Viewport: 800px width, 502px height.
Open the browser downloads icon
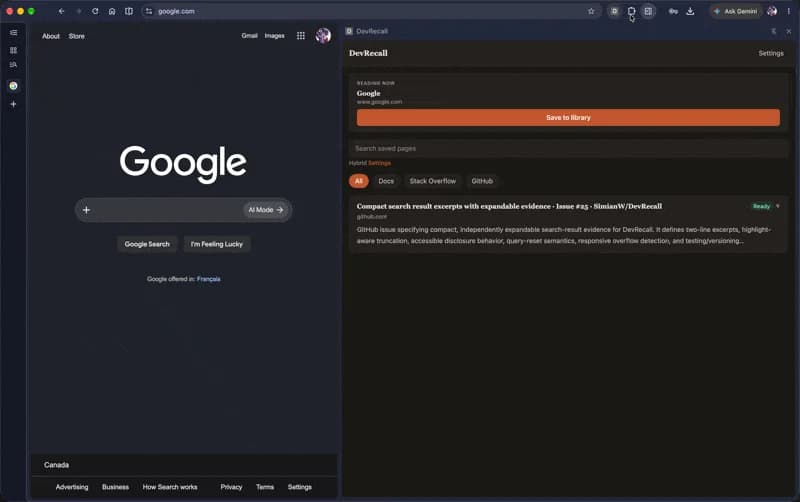690,11
